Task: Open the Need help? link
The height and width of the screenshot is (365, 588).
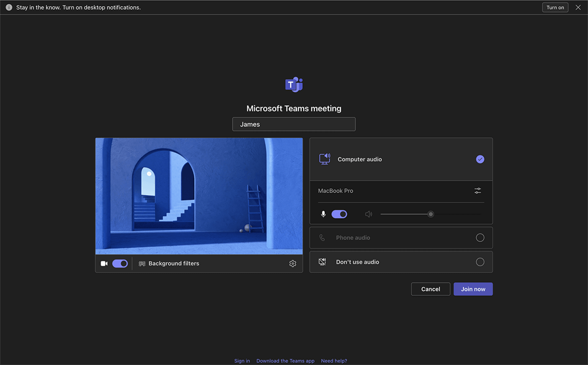Action: (x=334, y=361)
